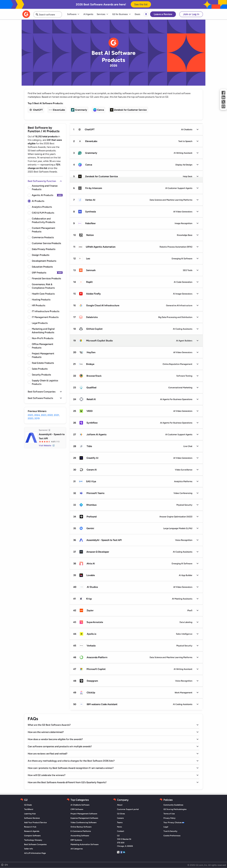
Task: Select the Agentic AI Products radio button
Action: coord(29,195)
